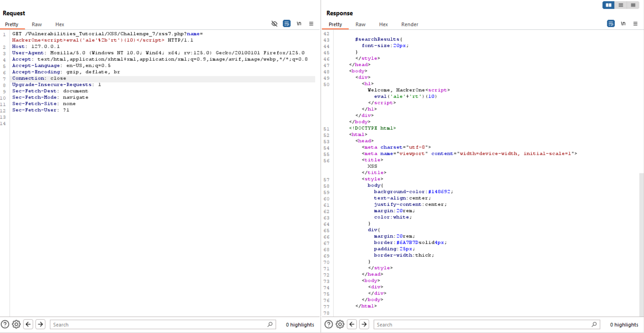Viewport: 644px width, 333px height.
Task: Click Sec-Fetch-Dest: document header
Action: point(50,91)
